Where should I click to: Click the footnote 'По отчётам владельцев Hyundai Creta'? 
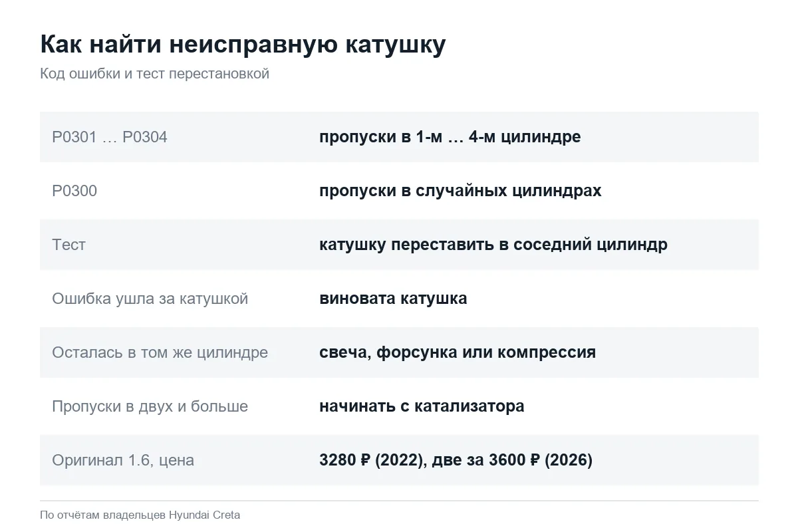click(x=140, y=515)
